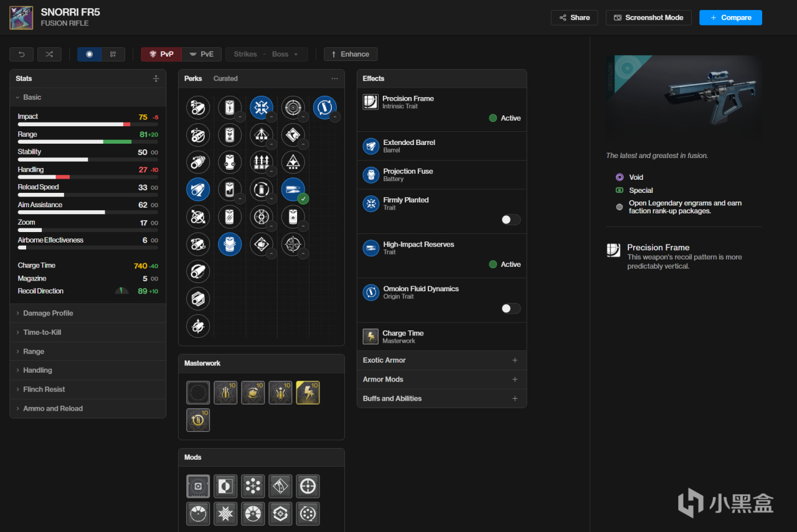Select the empty Masterwork slot

pos(198,393)
